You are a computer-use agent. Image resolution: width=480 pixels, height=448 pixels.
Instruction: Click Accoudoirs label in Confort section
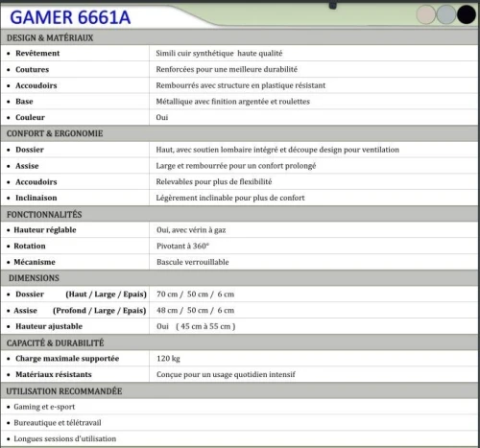[36, 181]
